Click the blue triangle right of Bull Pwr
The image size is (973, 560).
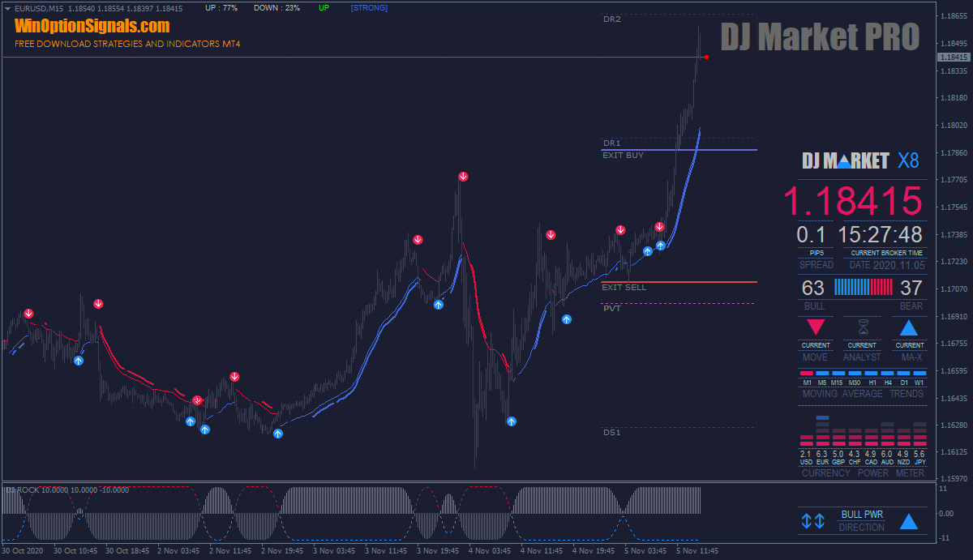909,521
